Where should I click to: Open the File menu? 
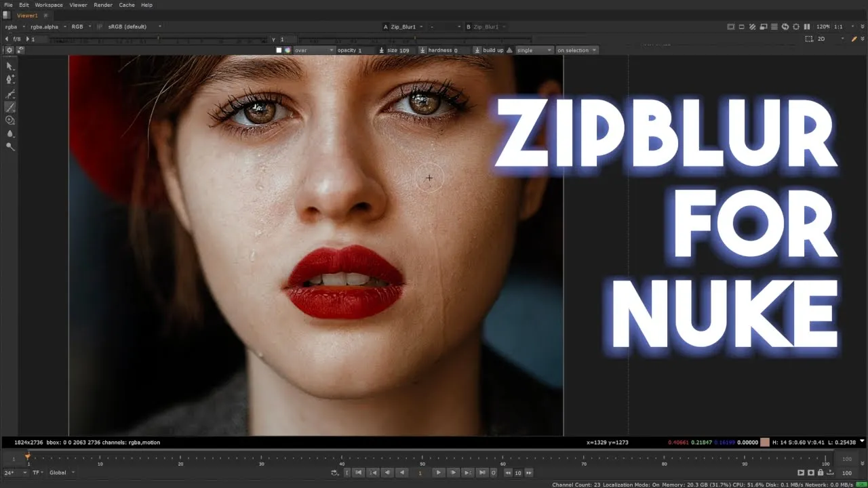pyautogui.click(x=8, y=5)
